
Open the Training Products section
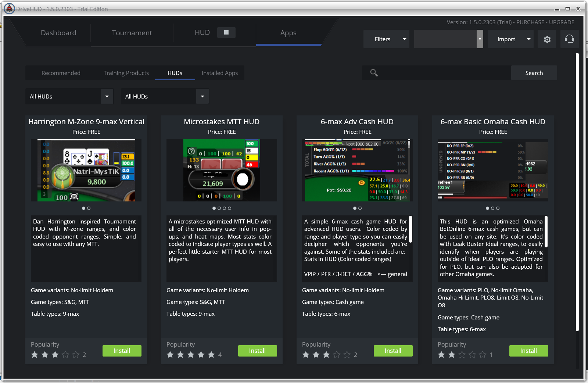[126, 73]
